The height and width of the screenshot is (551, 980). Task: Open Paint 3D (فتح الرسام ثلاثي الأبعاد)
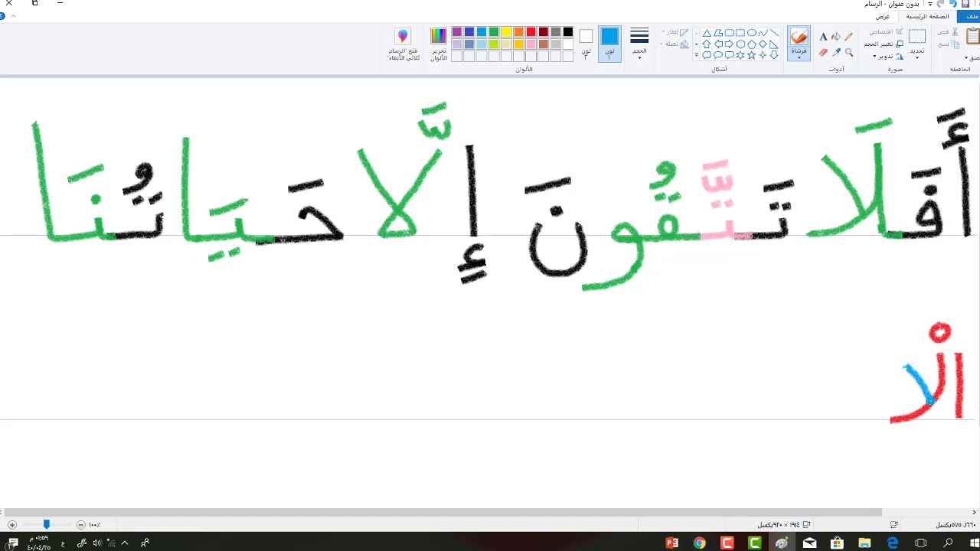click(x=403, y=44)
